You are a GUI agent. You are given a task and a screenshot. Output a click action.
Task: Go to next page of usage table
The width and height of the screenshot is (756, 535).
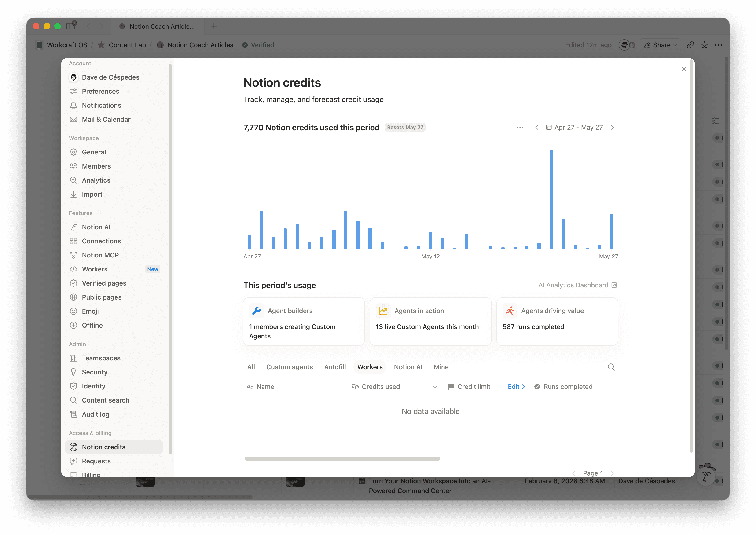point(612,473)
